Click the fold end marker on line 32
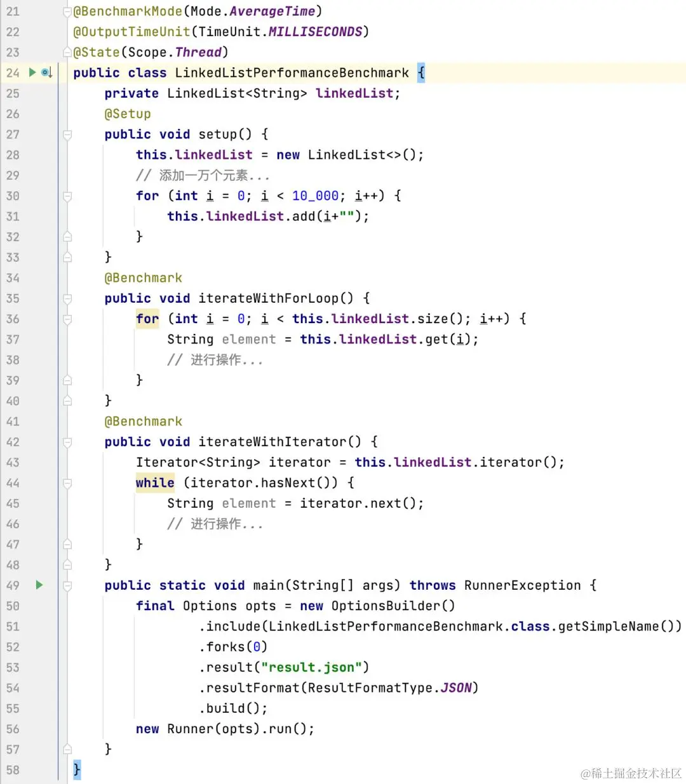The height and width of the screenshot is (784, 686). click(67, 237)
